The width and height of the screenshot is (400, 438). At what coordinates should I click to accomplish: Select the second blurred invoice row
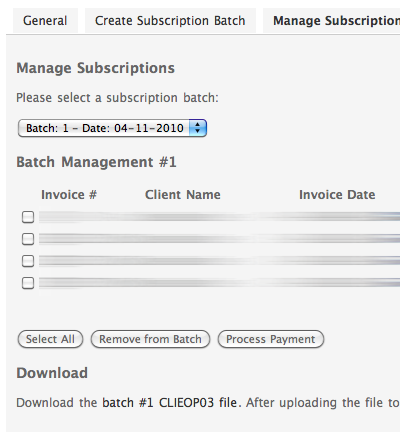[219, 239]
